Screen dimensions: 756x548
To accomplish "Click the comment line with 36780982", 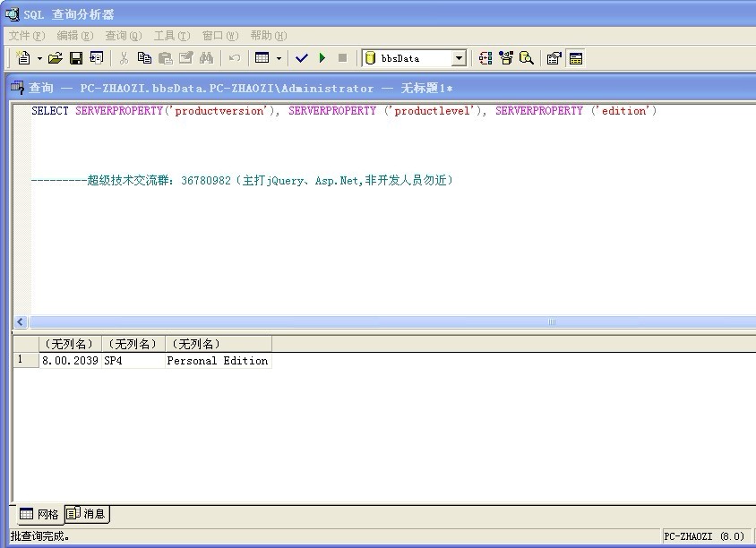I will pyautogui.click(x=242, y=181).
